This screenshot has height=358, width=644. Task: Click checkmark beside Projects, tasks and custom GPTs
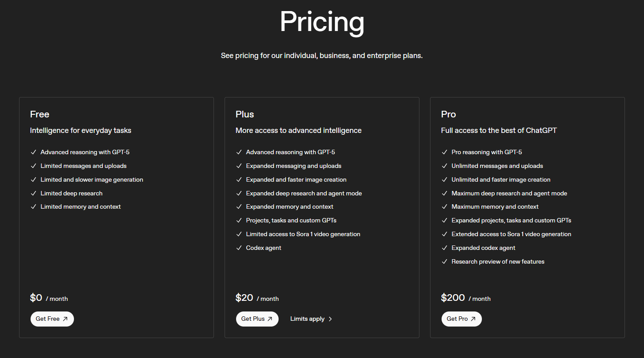pyautogui.click(x=239, y=221)
